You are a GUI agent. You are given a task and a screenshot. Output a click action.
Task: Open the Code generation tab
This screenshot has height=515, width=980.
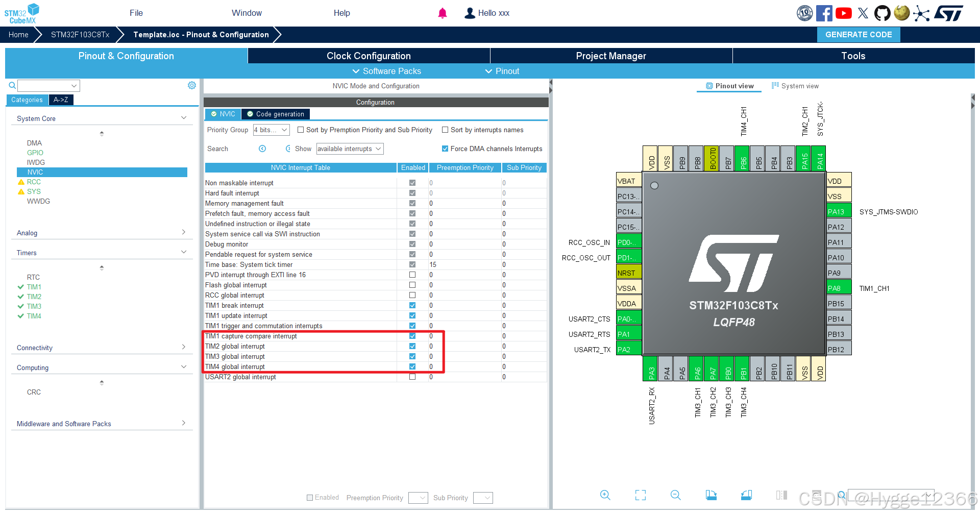click(276, 114)
